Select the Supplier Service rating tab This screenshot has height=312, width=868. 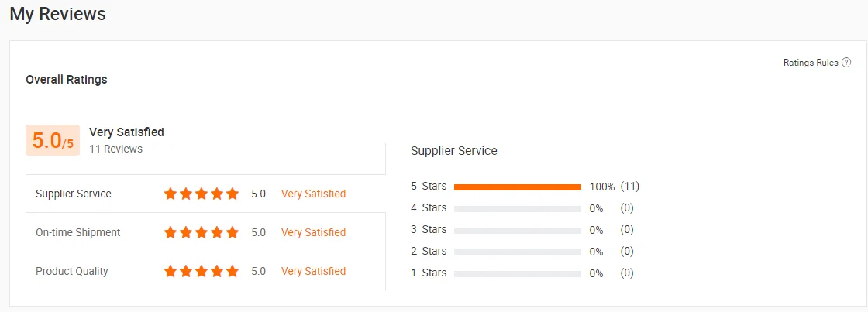(x=74, y=194)
